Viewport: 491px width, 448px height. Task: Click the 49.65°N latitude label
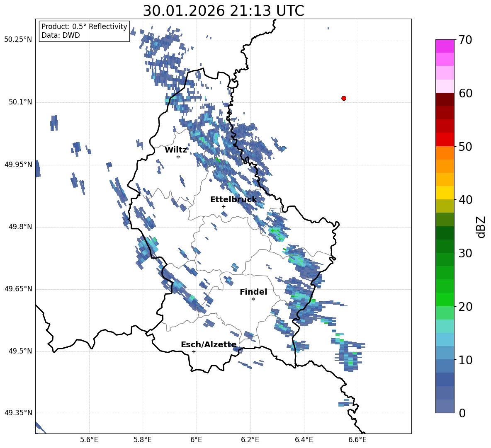point(18,289)
